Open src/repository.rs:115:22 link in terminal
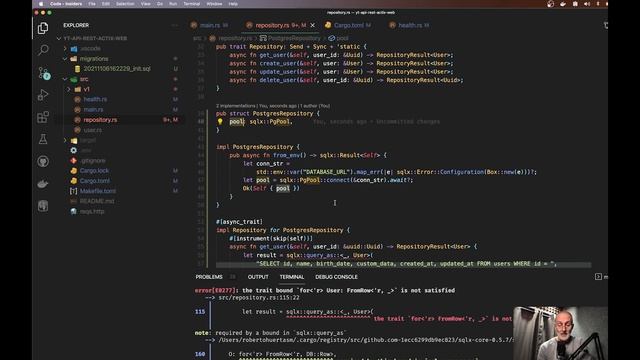This screenshot has height=360, width=640. coord(259,298)
